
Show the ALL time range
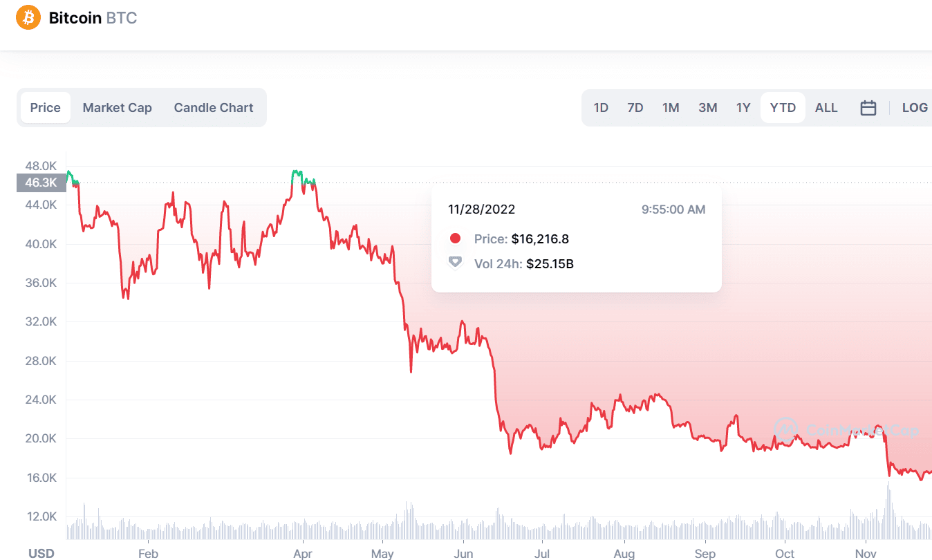click(826, 108)
